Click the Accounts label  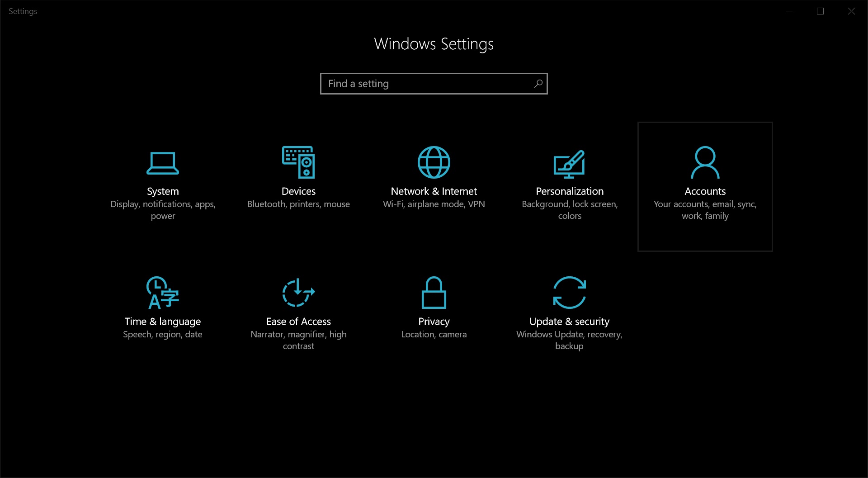click(x=705, y=191)
